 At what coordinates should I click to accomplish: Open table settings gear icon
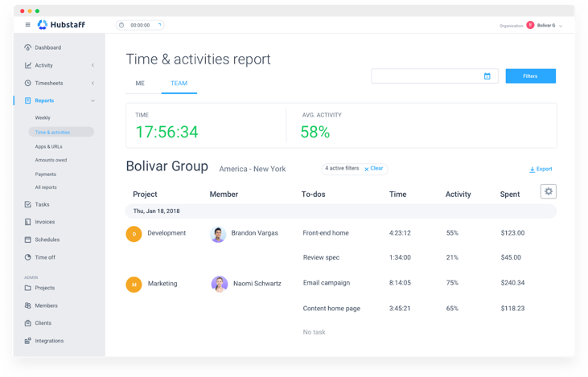(549, 191)
